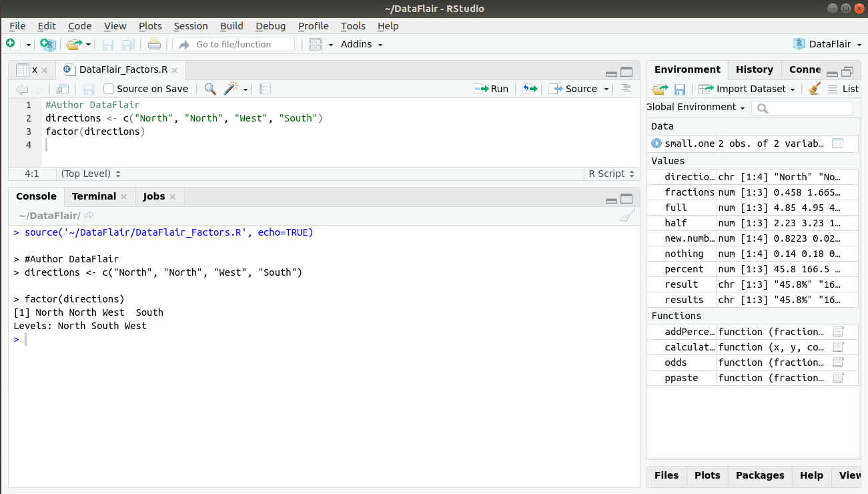
Task: Enable the Source on Save checkbox
Action: (x=107, y=88)
